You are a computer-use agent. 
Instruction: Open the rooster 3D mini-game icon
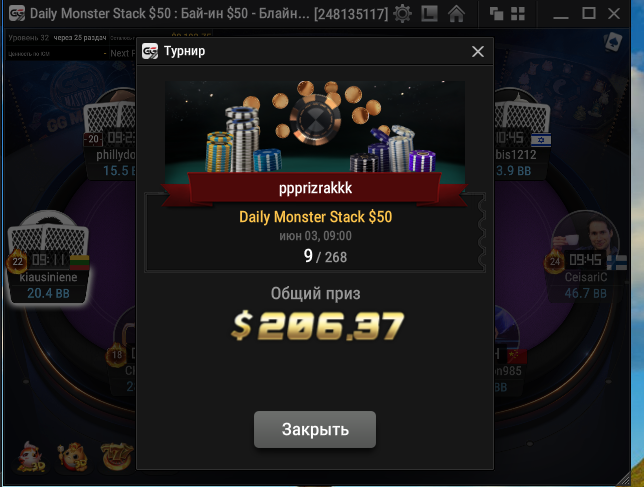point(31,456)
